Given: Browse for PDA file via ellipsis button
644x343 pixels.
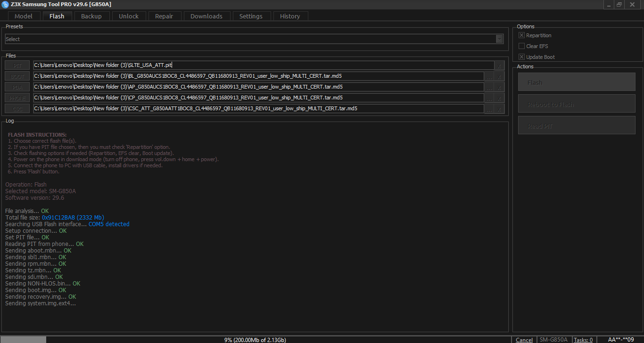Looking at the screenshot, I should point(489,87).
